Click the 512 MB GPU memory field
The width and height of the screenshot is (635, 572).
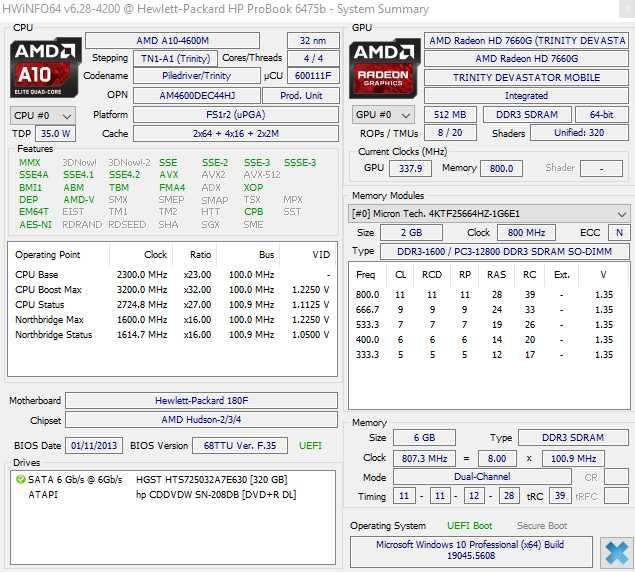click(x=450, y=115)
